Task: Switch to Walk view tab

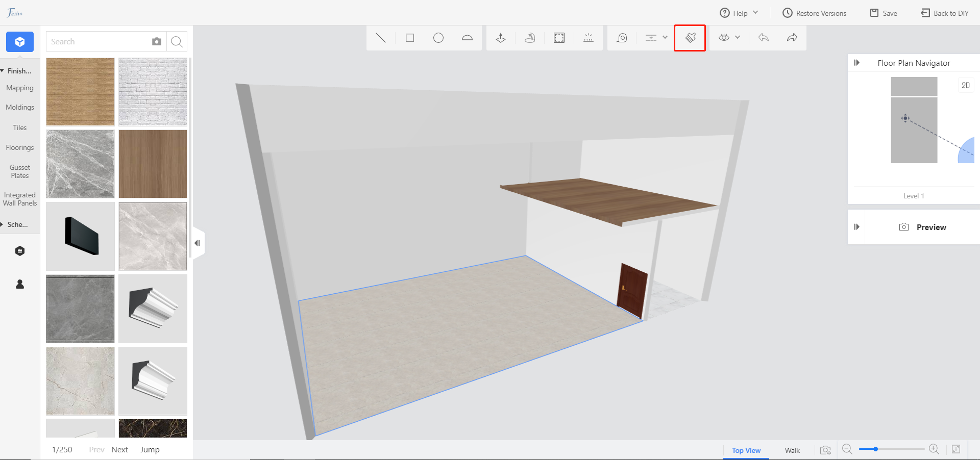Action: (792, 450)
